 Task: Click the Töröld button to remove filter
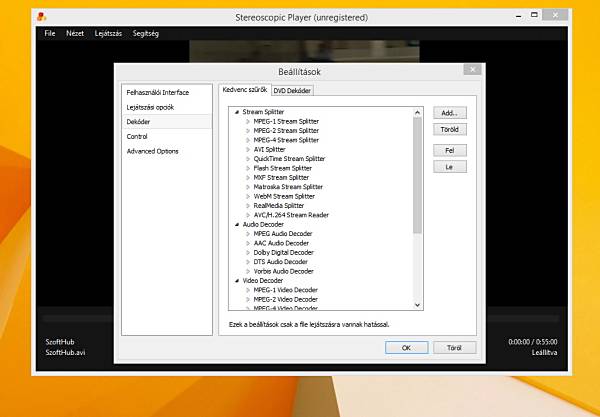coord(450,129)
